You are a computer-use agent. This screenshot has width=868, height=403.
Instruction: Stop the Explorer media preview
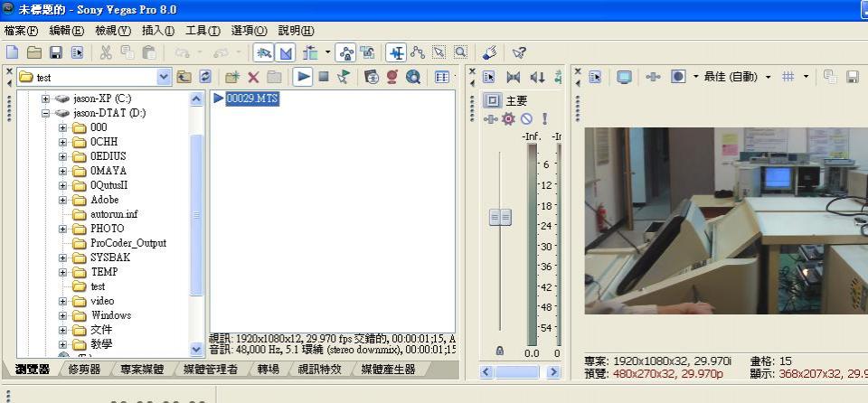pos(324,77)
